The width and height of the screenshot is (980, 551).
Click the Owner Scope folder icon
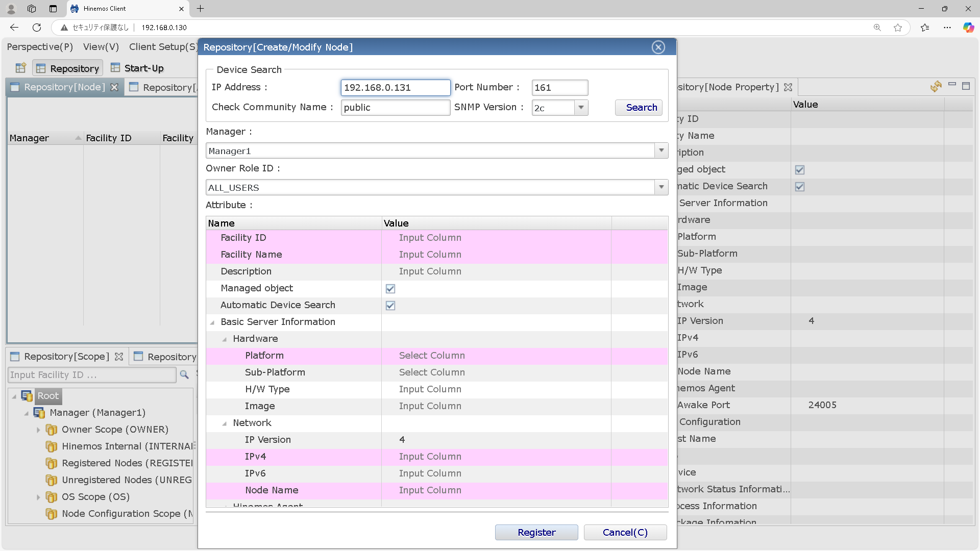coord(52,430)
